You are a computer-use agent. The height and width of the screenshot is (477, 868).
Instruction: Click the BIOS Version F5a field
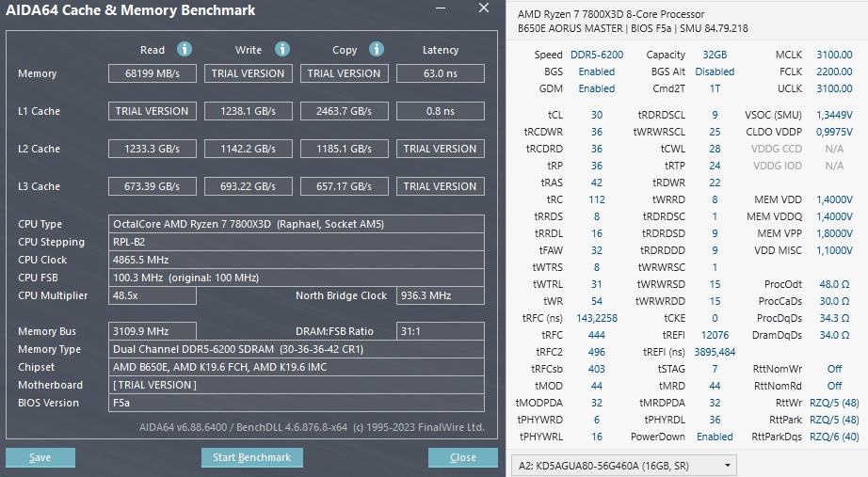(297, 403)
